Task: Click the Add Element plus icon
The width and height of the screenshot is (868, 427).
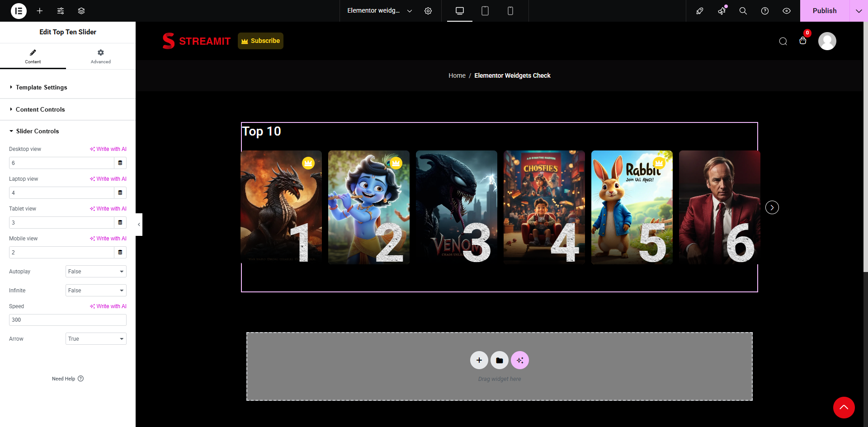Action: point(40,11)
